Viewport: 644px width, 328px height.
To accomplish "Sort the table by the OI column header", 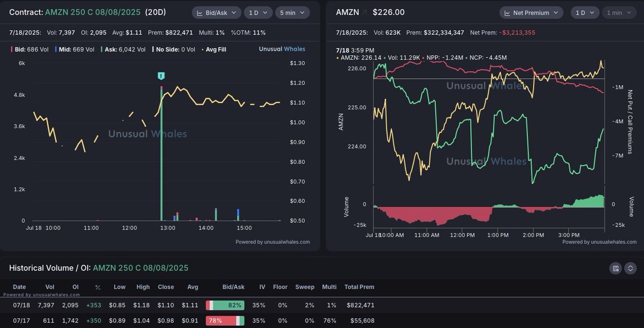I will pyautogui.click(x=75, y=287).
